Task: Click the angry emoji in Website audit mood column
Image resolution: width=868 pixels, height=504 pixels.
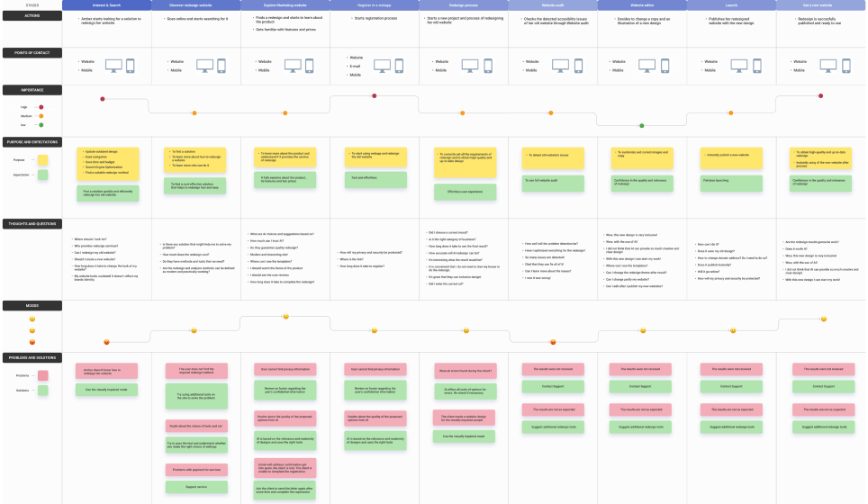Action: (553, 343)
